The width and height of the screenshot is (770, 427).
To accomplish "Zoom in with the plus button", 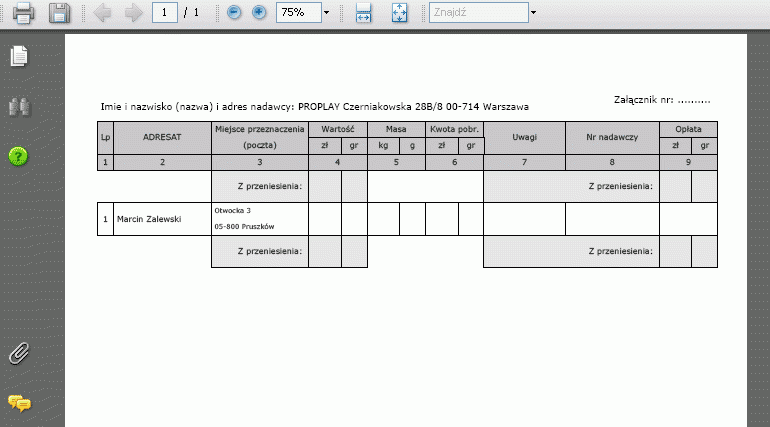I will coord(259,12).
